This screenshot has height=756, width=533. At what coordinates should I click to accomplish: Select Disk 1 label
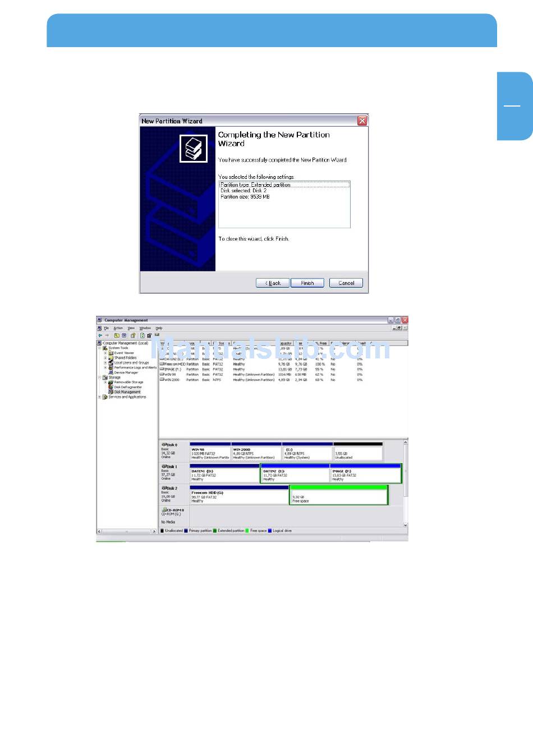pyautogui.click(x=169, y=467)
